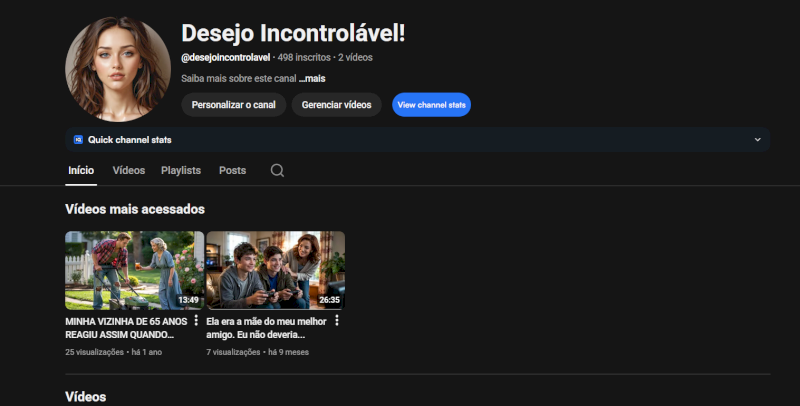Open options menu for MINHA VIZINHA video
800x406 pixels.
tap(196, 321)
